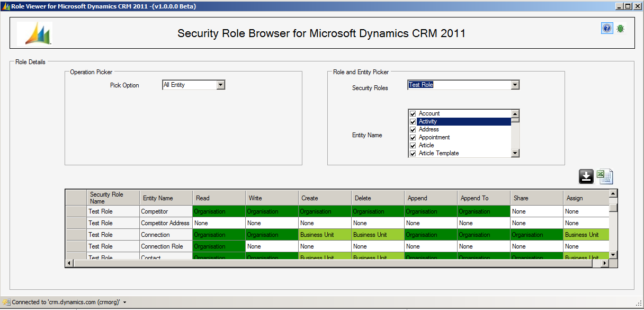Select the Article Template label in entity list
Image resolution: width=644 pixels, height=310 pixels.
tap(439, 153)
